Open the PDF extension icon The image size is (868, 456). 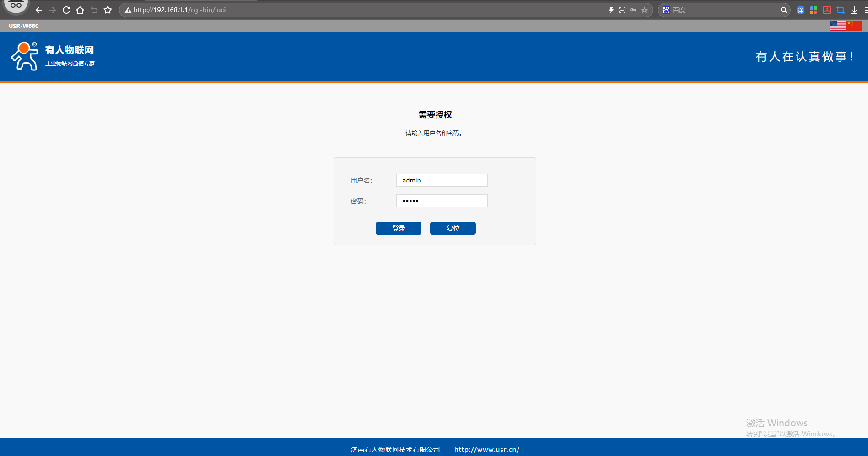(827, 10)
